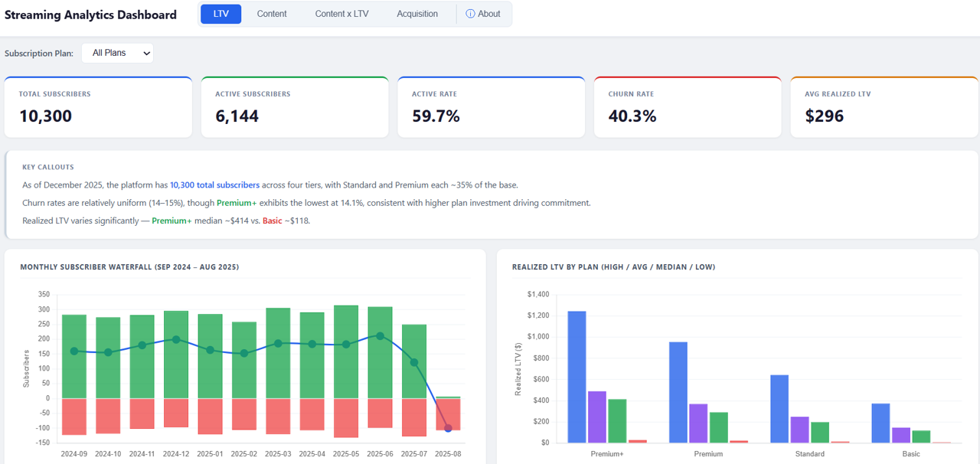
Task: Select the Active Rate 59.7% card
Action: 491,107
